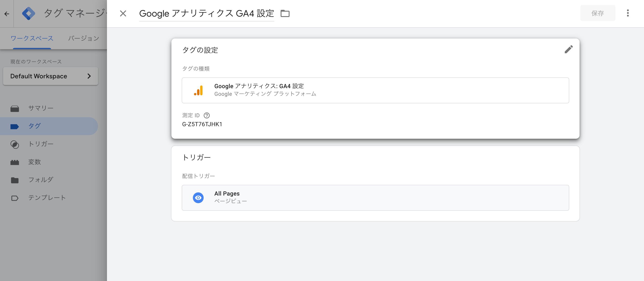The height and width of the screenshot is (281, 644).
Task: Expand the Default Workspace selector chevron
Action: (89, 76)
